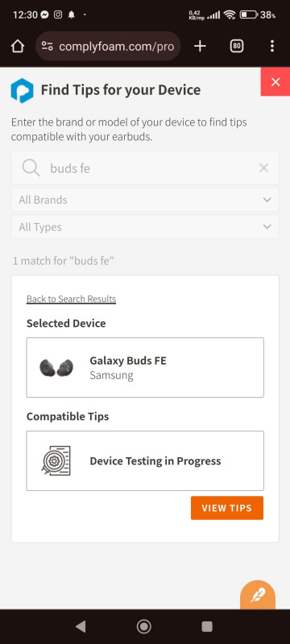Open a new tab with plus icon
290x644 pixels.
(200, 47)
